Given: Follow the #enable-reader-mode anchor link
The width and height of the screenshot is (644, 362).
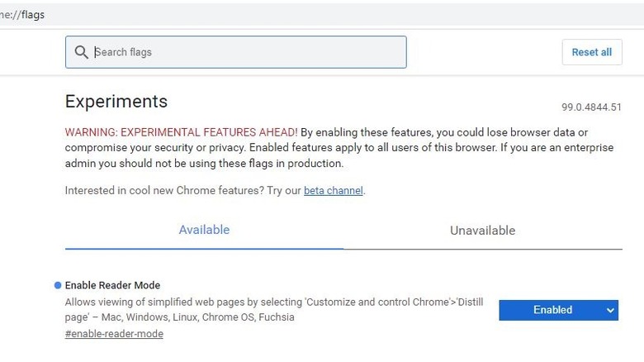Looking at the screenshot, I should point(114,334).
